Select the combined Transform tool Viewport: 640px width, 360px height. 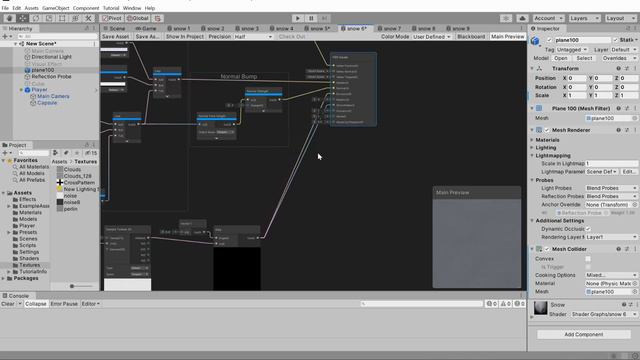(75, 18)
